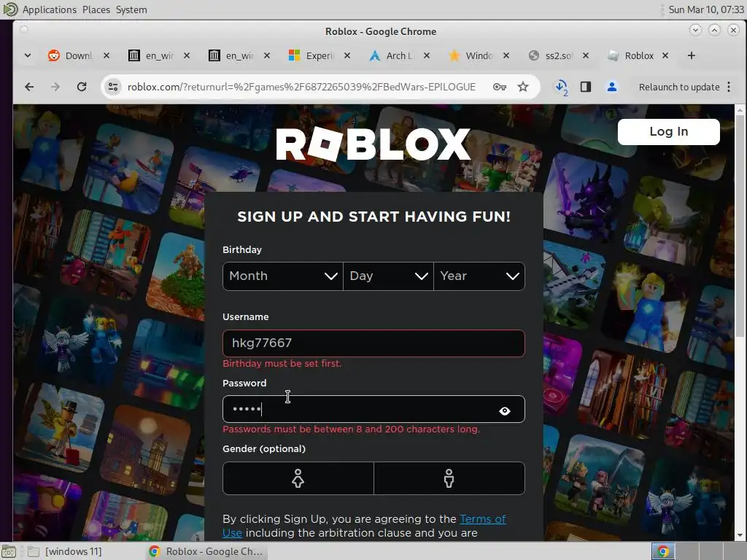This screenshot has height=560, width=747.
Task: Click the page vertical scrollbar
Action: tap(740, 227)
